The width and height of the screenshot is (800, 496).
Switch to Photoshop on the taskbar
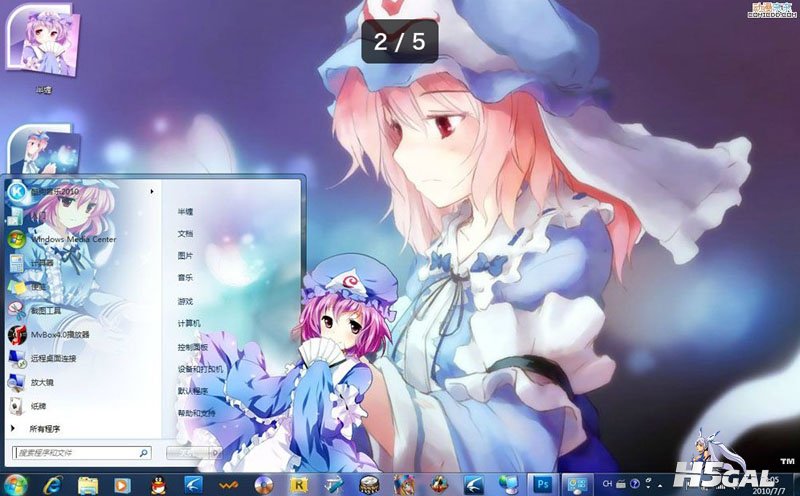pyautogui.click(x=543, y=484)
